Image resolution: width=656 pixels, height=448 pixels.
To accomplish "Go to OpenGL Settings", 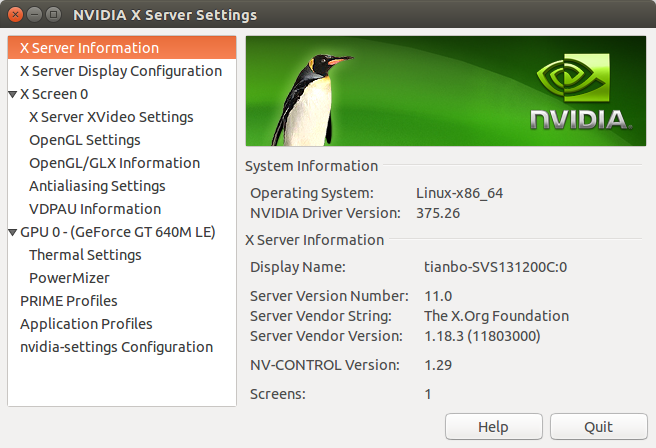I will pyautogui.click(x=122, y=140).
